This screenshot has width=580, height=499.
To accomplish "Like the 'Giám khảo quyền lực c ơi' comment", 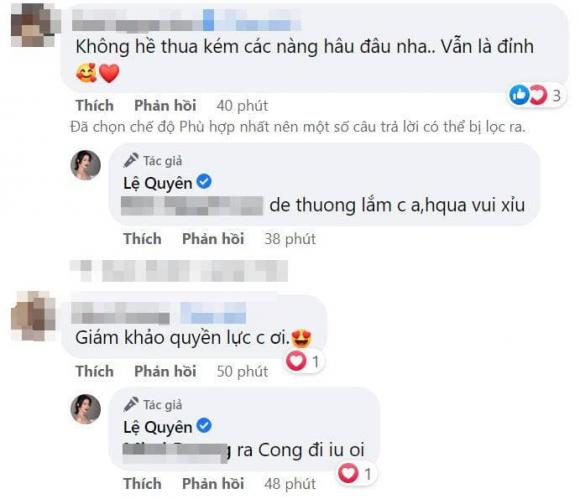I will tap(95, 371).
